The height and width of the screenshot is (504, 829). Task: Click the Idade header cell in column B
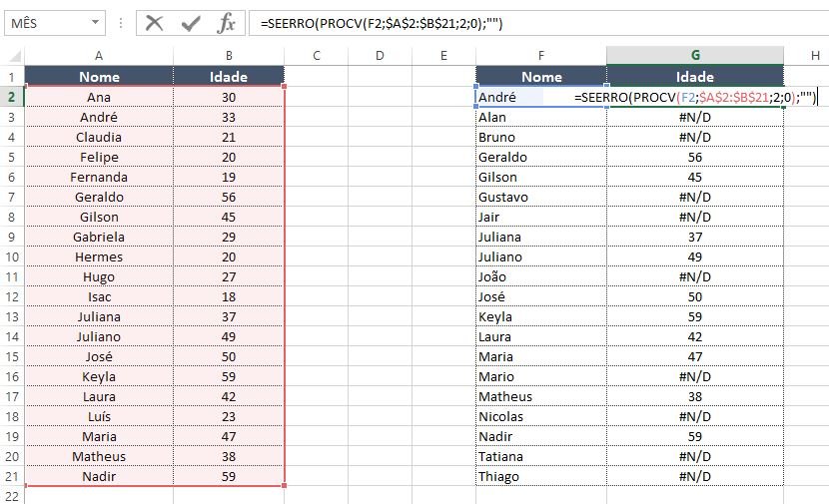coord(229,77)
